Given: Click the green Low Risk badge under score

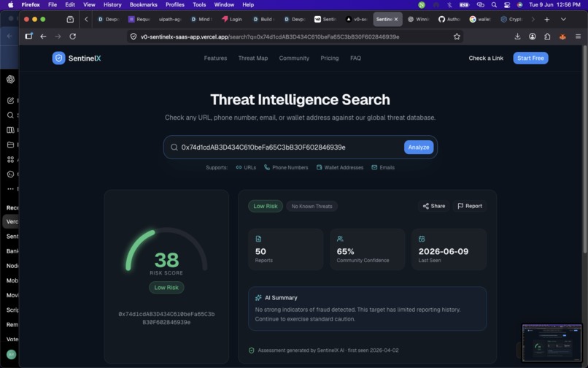Looking at the screenshot, I should point(166,287).
